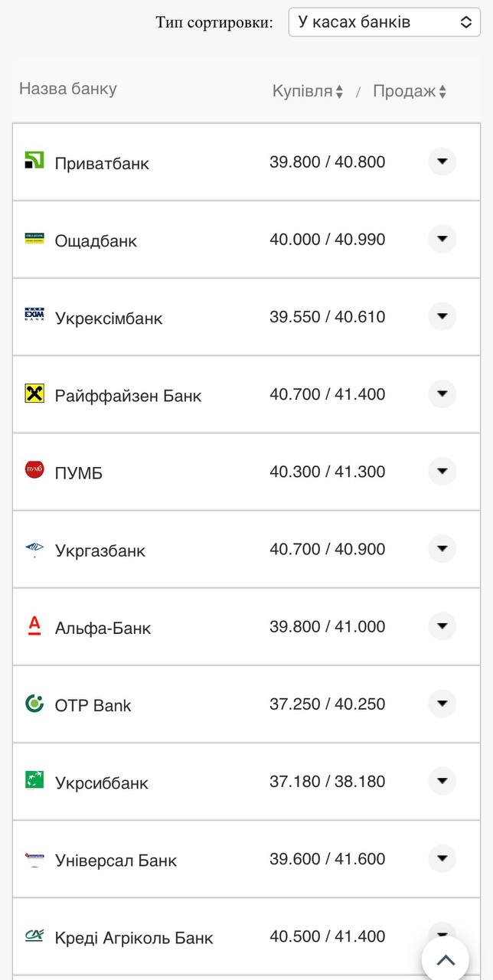The width and height of the screenshot is (493, 980).
Task: Click the Приватбанк logo icon
Action: (34, 162)
